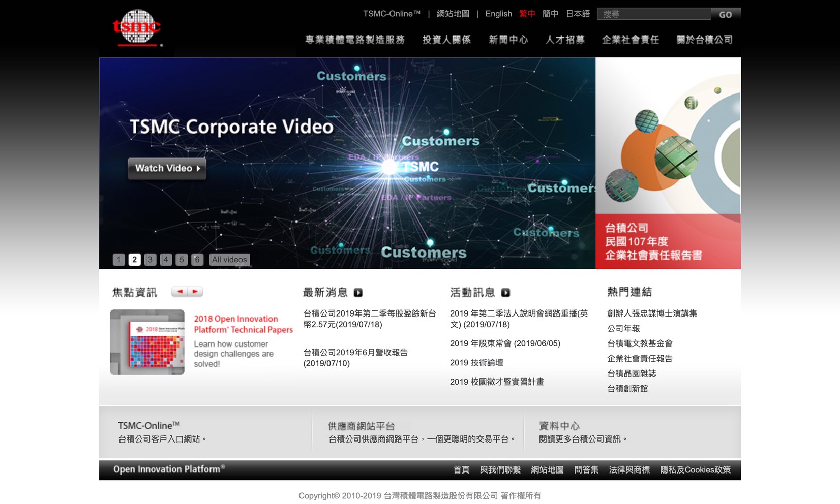Viewport: 840px width, 504px height.
Task: Open the TSMC-Online™ top link
Action: tap(392, 14)
